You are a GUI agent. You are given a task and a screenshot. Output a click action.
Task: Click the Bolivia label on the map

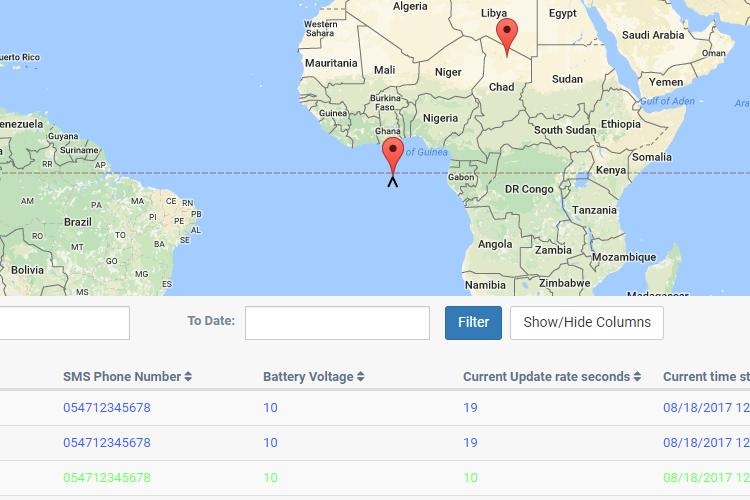pyautogui.click(x=27, y=270)
